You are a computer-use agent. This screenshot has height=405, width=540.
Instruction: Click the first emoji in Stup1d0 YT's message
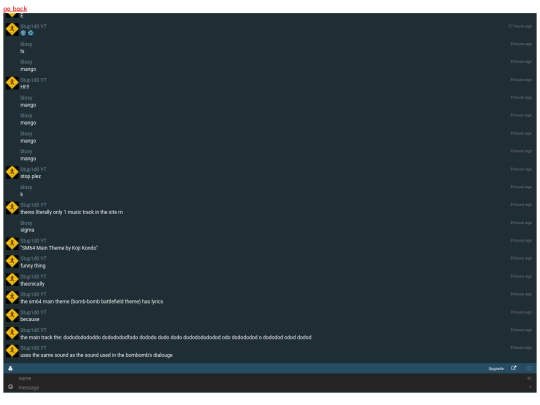tap(23, 33)
